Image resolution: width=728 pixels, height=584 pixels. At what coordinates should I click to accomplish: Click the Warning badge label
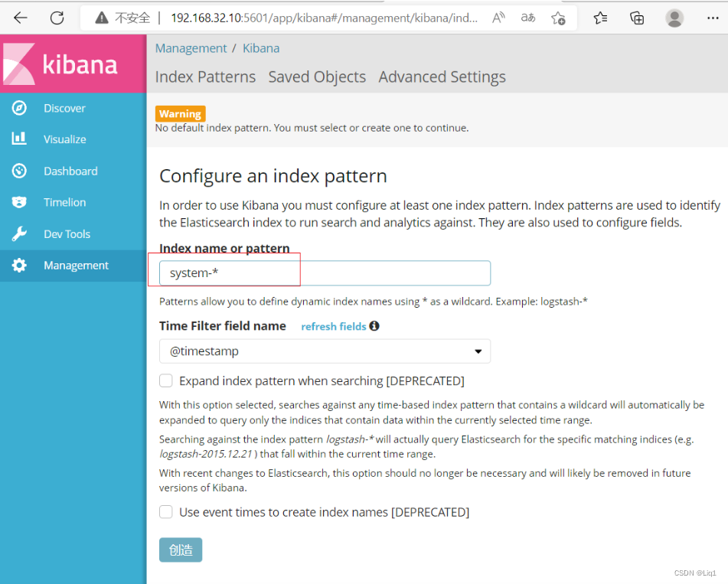[x=180, y=114]
